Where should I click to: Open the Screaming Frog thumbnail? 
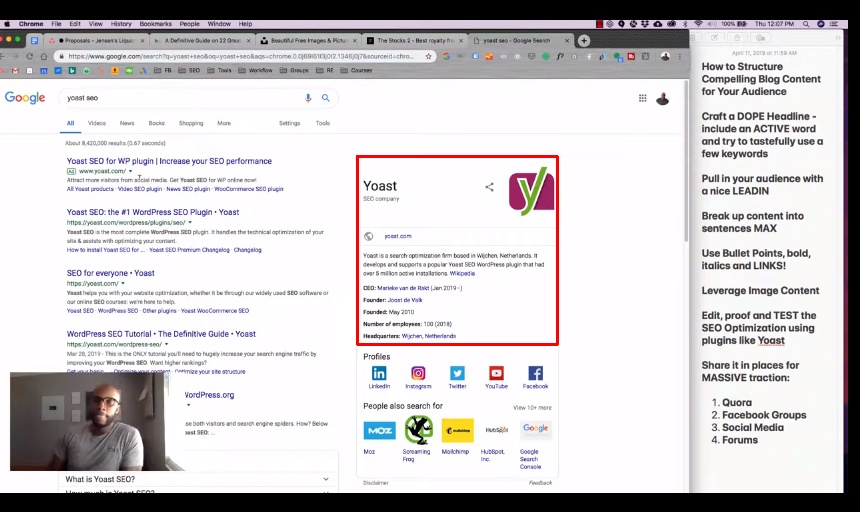(x=418, y=430)
